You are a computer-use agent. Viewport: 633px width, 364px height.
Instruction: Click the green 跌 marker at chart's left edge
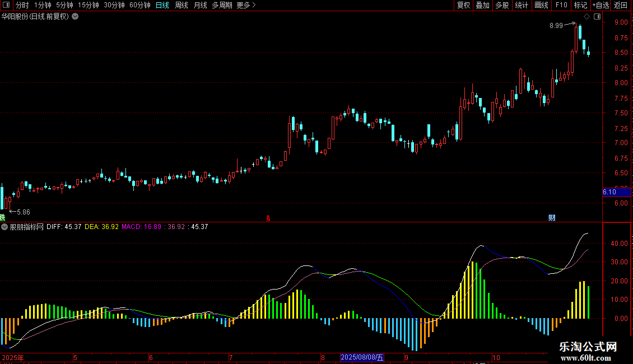pyautogui.click(x=2, y=217)
